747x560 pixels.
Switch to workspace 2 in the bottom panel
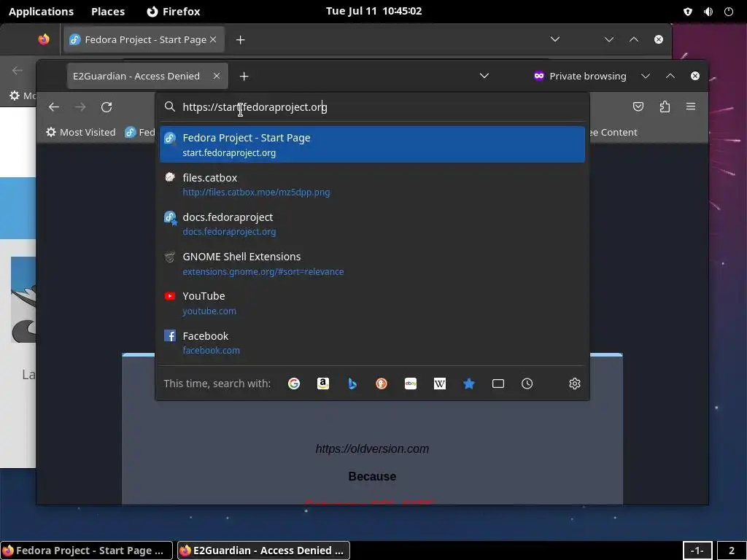click(731, 551)
